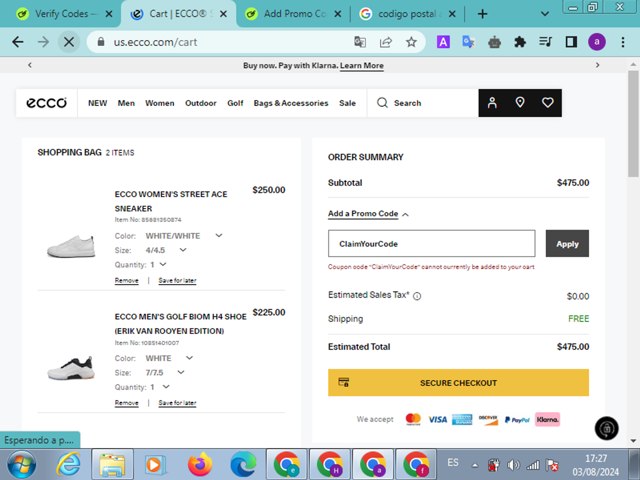Image resolution: width=640 pixels, height=480 pixels.
Task: Switch to the Add Promo Code tab
Action: tap(292, 14)
